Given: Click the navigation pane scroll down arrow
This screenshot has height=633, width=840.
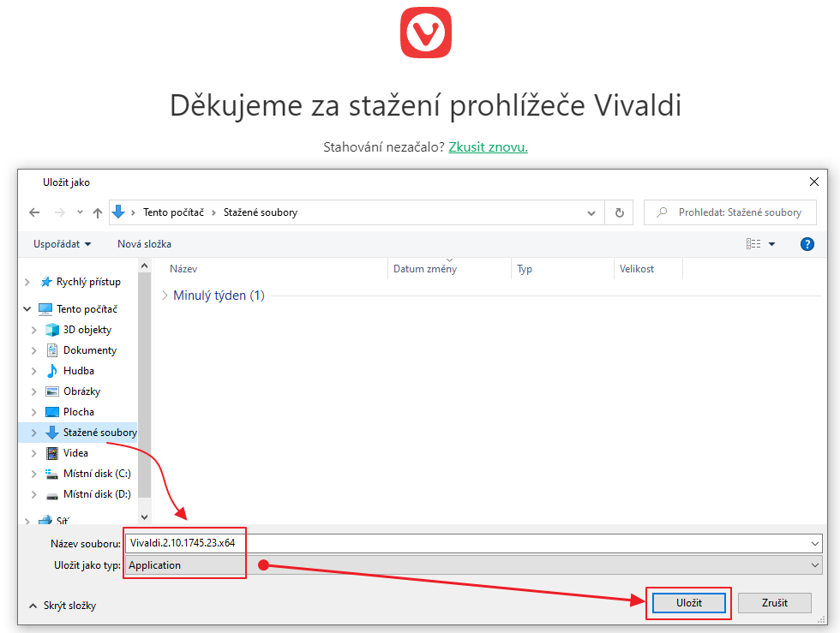Looking at the screenshot, I should [x=144, y=517].
